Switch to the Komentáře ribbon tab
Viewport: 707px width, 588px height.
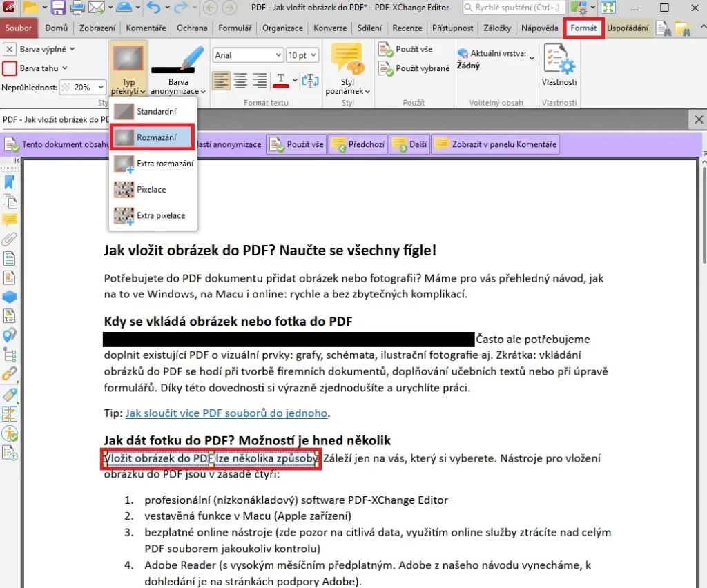pos(146,28)
